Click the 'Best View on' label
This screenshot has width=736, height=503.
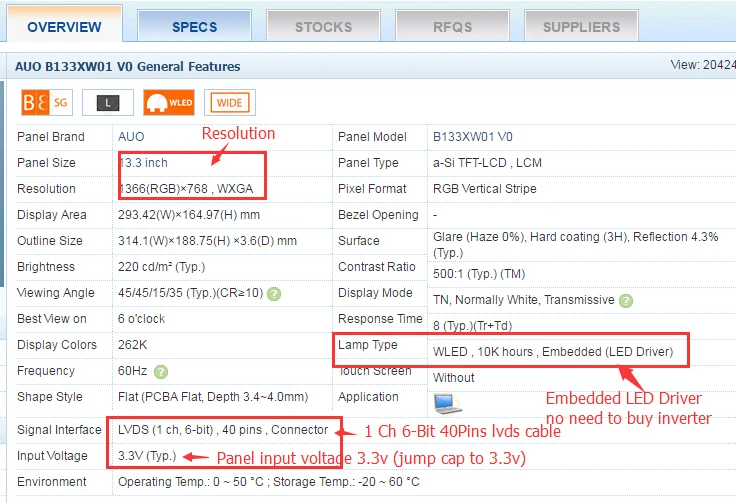[x=52, y=319]
